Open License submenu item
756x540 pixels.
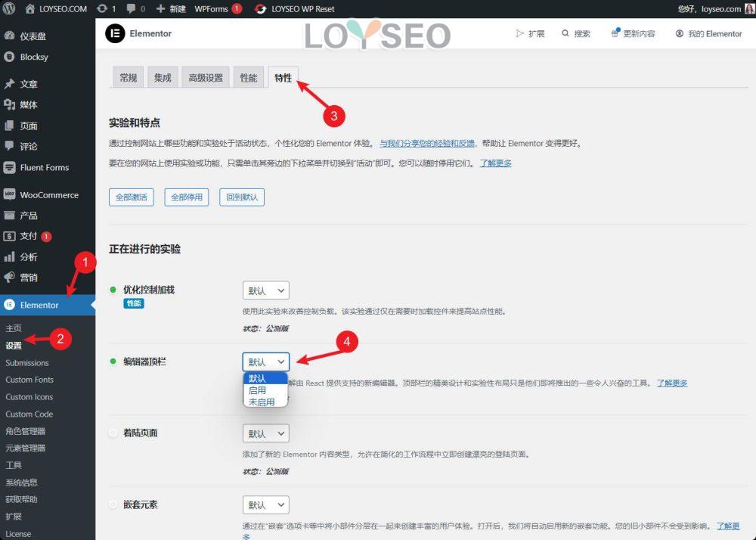tap(18, 534)
